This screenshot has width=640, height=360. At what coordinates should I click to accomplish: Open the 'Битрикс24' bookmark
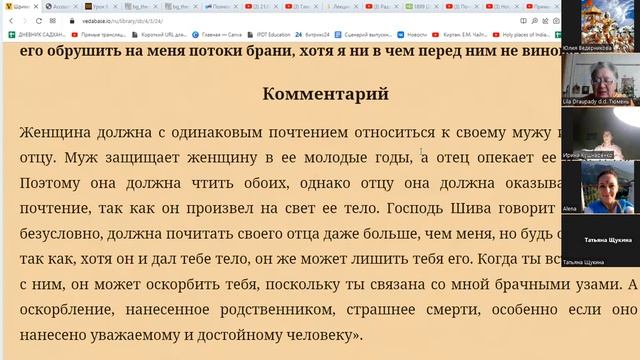pyautogui.click(x=312, y=35)
